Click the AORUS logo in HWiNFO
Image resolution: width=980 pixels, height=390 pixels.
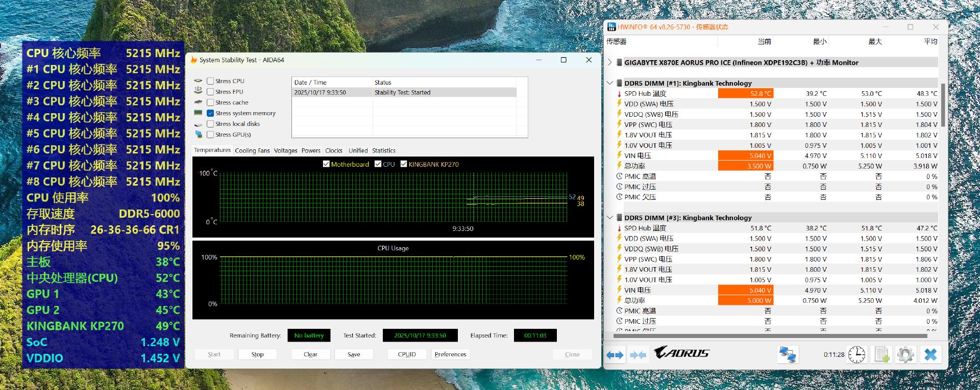[681, 352]
